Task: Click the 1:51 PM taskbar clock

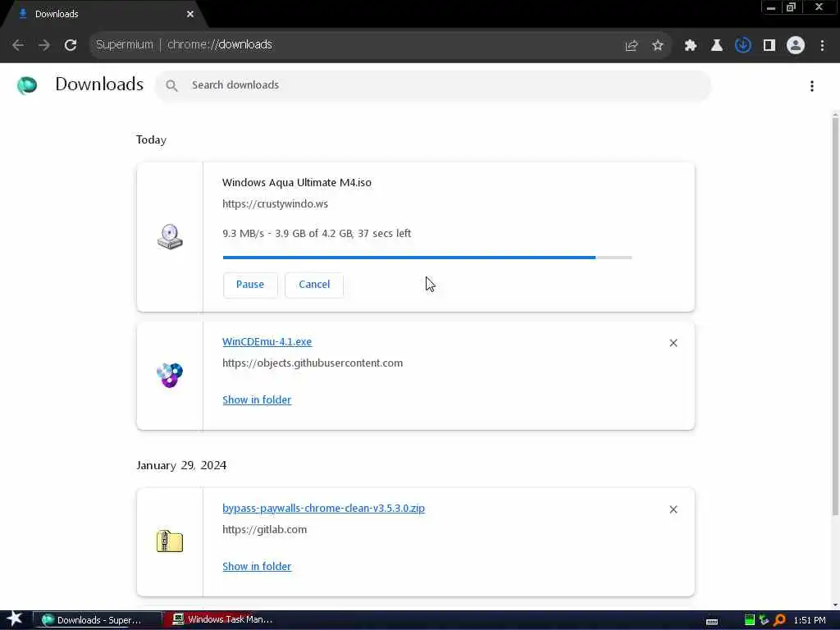Action: coord(810,620)
